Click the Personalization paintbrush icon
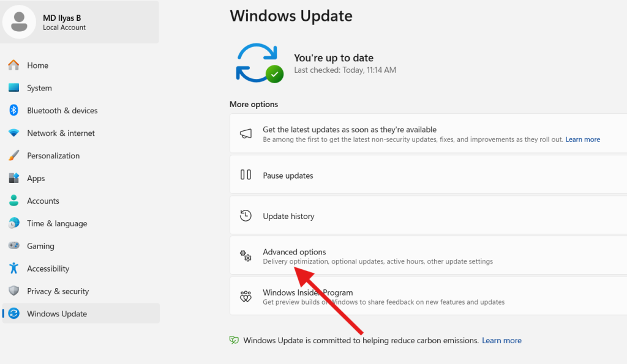Viewport: 627px width, 364px height. (x=13, y=155)
